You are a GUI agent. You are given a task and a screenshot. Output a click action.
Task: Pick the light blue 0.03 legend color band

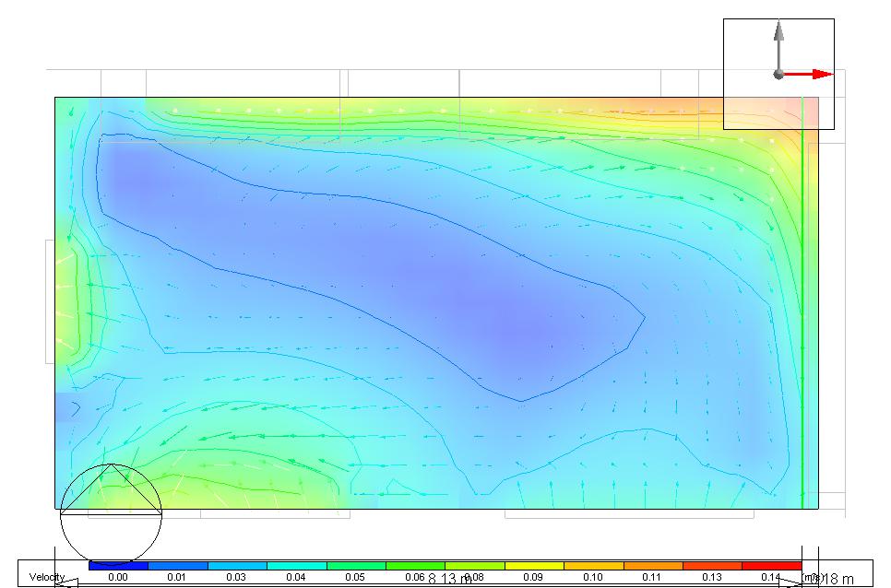[x=238, y=566]
